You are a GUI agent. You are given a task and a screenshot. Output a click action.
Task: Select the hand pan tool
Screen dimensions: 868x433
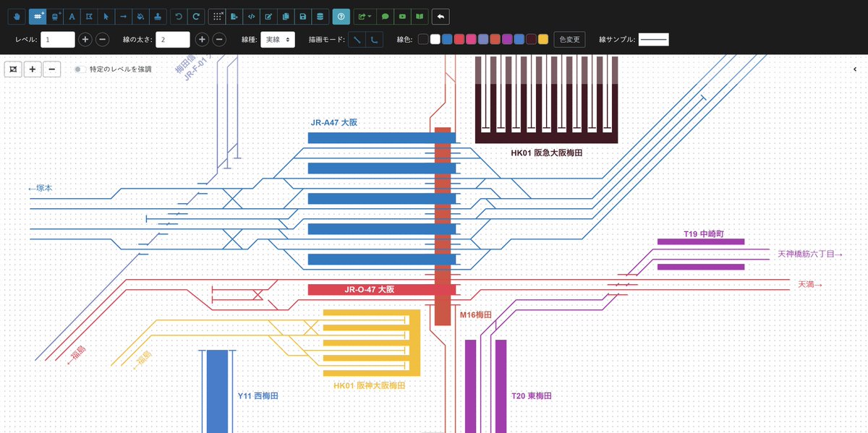click(19, 16)
